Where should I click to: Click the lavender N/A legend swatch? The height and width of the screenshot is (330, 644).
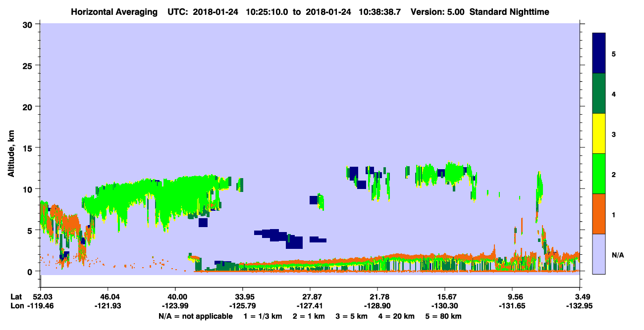[x=599, y=254]
